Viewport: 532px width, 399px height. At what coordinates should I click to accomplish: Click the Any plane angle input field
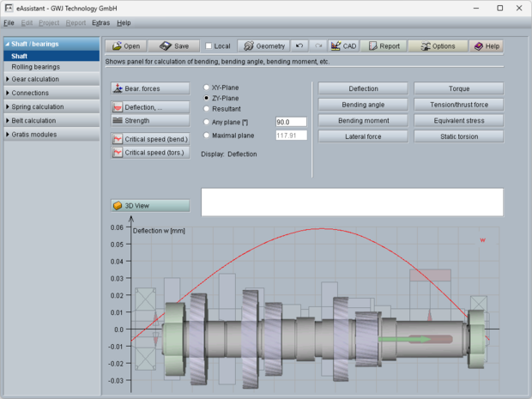click(290, 122)
